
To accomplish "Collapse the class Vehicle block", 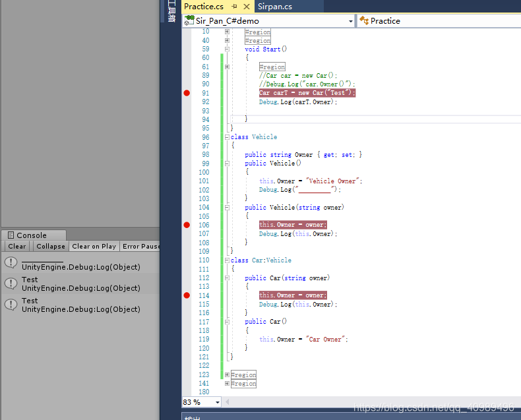I will click(x=227, y=137).
